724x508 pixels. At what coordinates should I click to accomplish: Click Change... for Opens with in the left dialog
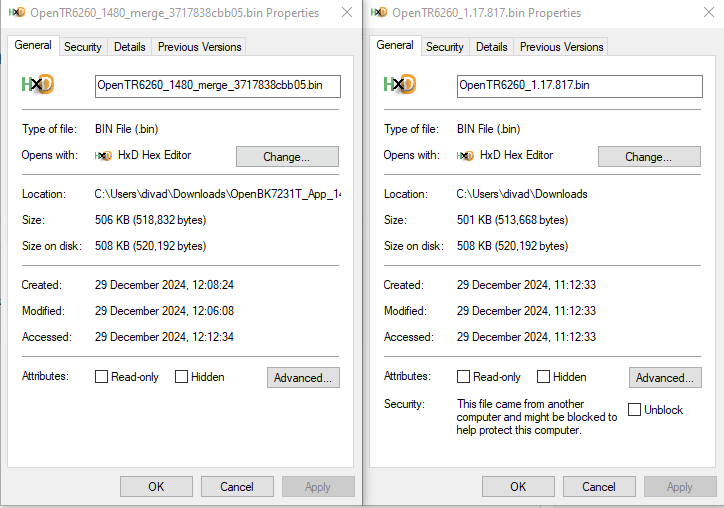[x=287, y=157]
